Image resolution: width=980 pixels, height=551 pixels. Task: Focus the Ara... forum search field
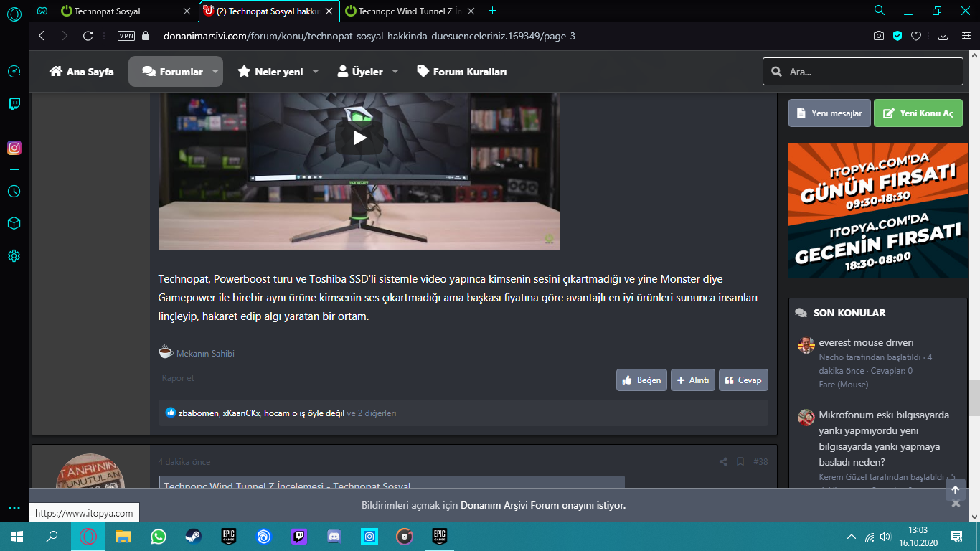[863, 72]
